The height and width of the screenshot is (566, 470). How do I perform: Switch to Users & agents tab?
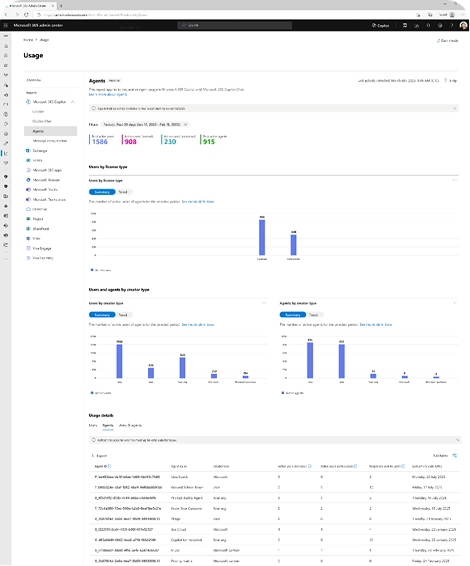click(130, 425)
